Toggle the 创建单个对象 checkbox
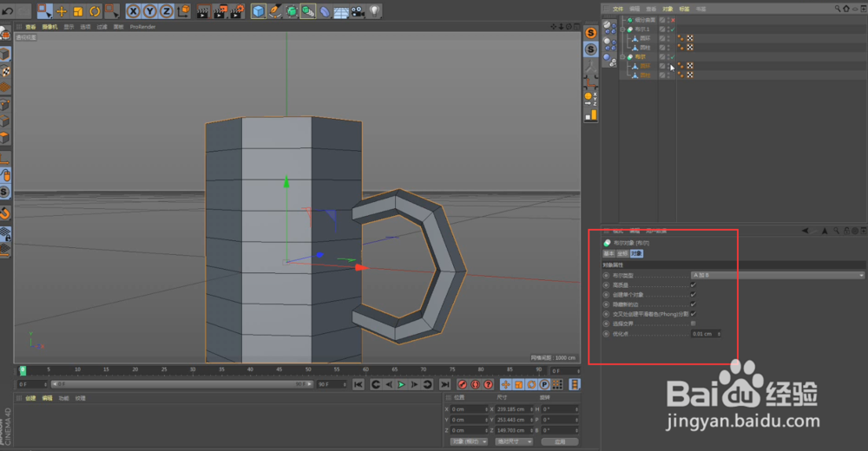 (693, 294)
